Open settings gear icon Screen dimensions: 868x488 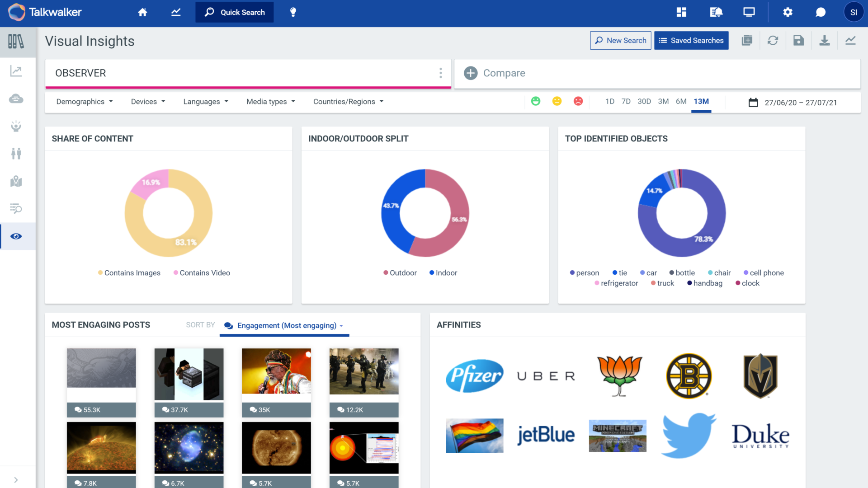click(x=788, y=12)
